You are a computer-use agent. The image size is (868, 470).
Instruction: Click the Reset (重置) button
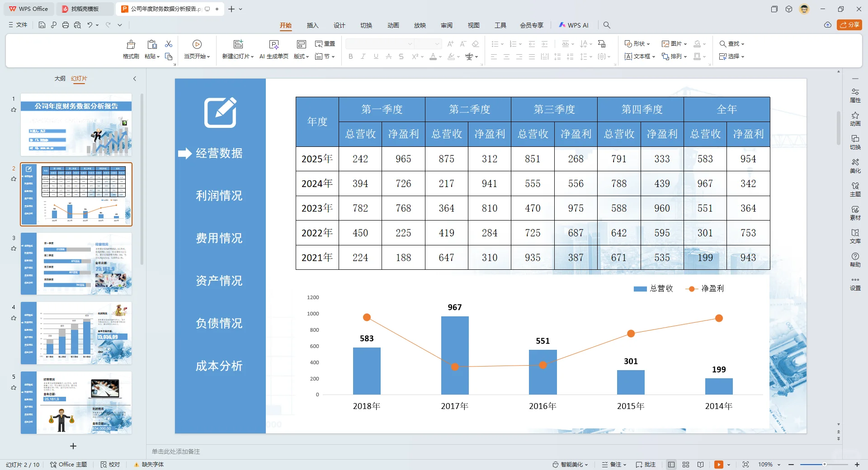325,44
